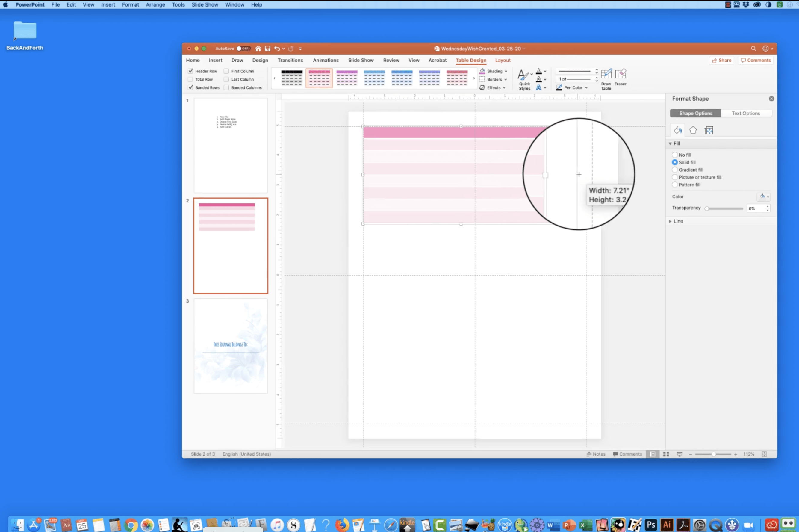
Task: Click the table Effects icon
Action: pos(482,87)
